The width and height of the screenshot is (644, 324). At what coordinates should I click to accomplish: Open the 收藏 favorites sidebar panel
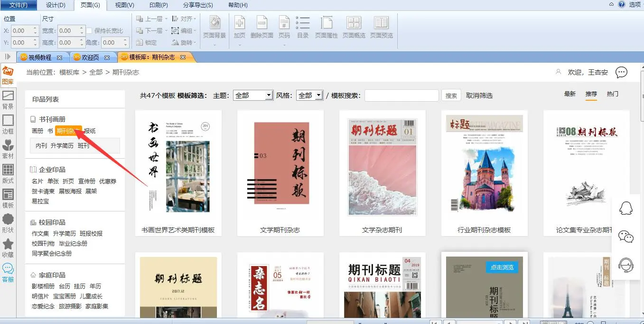click(x=8, y=248)
